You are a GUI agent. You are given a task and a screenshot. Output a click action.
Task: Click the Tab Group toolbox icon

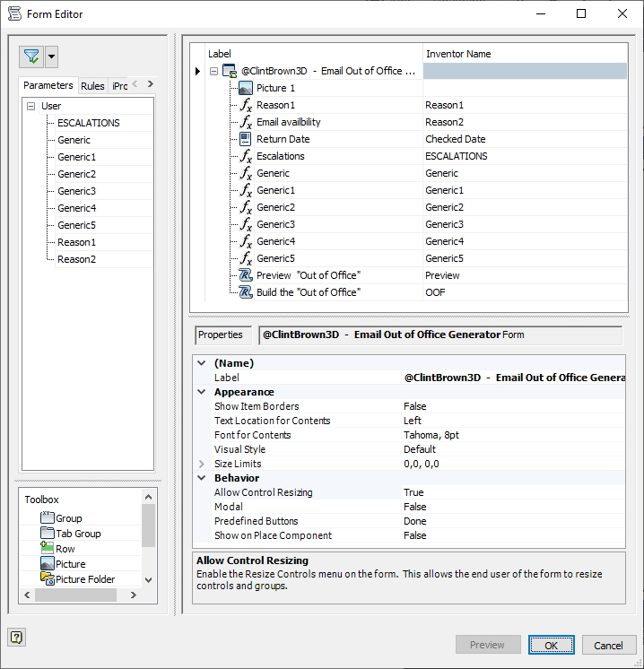pyautogui.click(x=48, y=533)
